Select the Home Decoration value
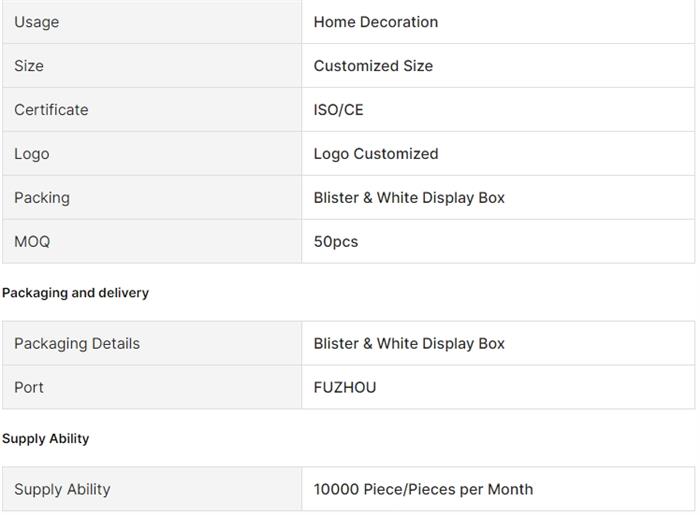This screenshot has width=700, height=515. coord(375,22)
